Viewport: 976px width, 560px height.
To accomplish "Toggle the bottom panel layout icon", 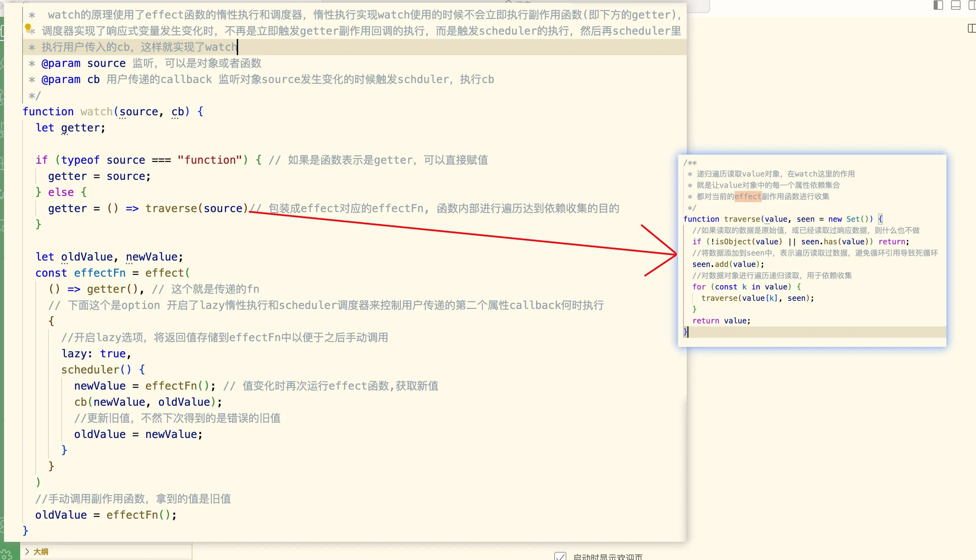I will tap(955, 5).
